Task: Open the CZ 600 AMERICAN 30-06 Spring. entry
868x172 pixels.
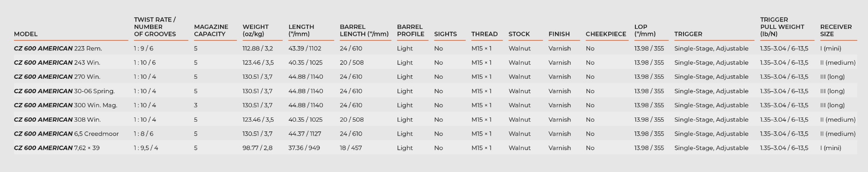Action: tap(64, 91)
